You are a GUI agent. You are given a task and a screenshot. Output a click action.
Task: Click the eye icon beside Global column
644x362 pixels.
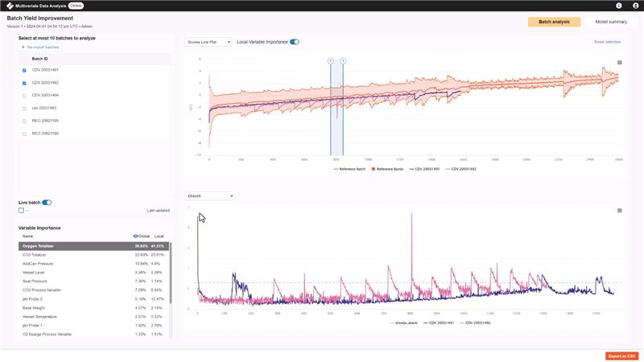(135, 237)
